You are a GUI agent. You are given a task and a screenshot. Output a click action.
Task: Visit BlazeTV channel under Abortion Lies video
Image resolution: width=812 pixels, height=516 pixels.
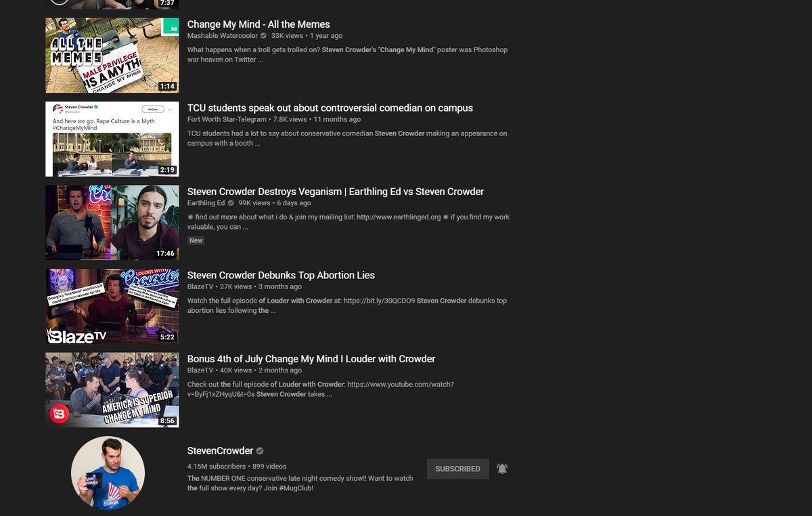[x=200, y=286]
